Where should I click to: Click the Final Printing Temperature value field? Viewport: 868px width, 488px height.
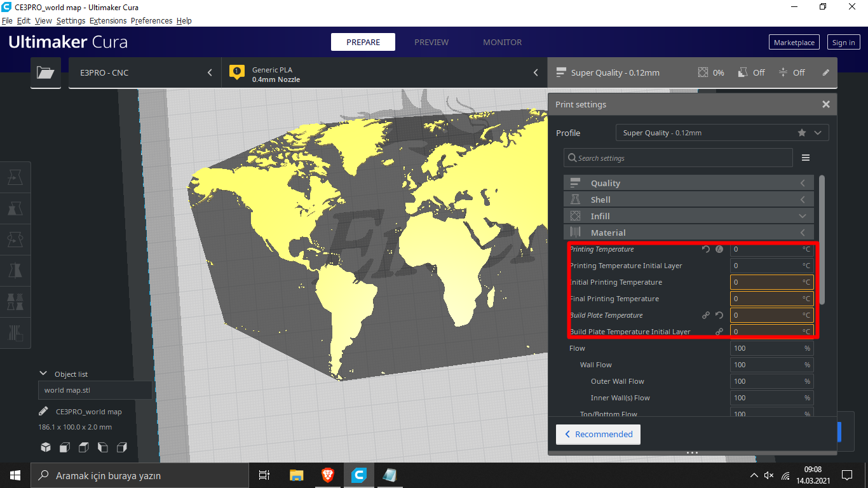771,299
